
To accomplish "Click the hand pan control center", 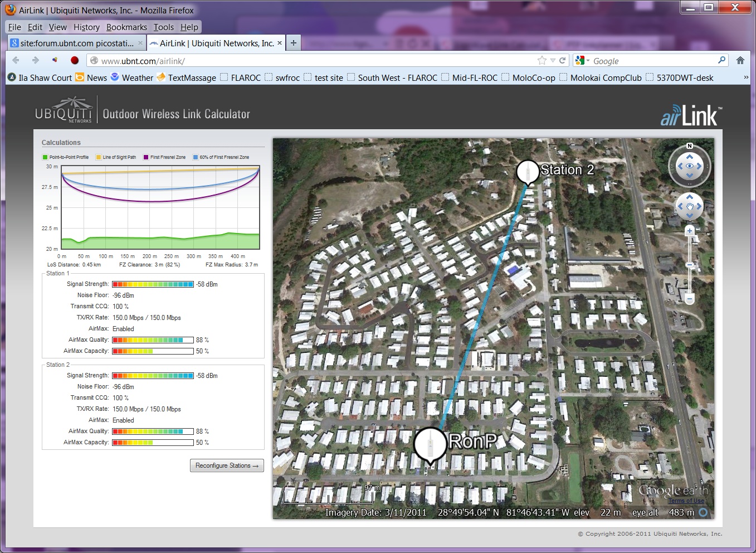I will pyautogui.click(x=690, y=207).
